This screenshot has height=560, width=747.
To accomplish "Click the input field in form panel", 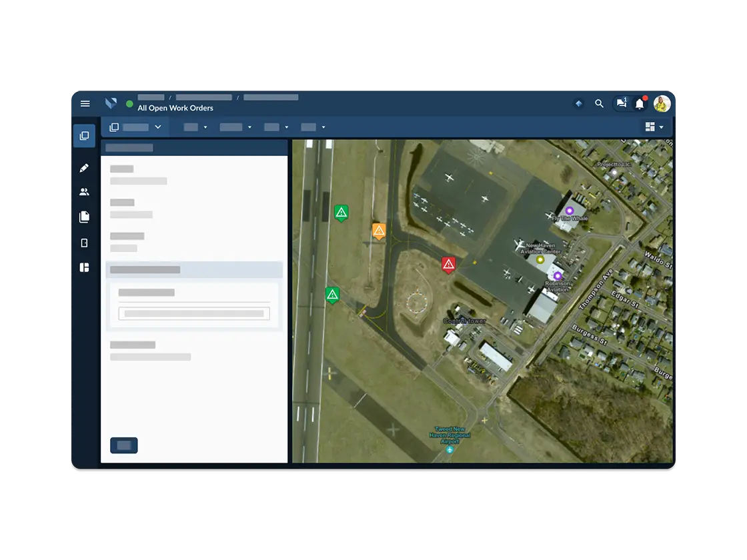I will pos(194,313).
